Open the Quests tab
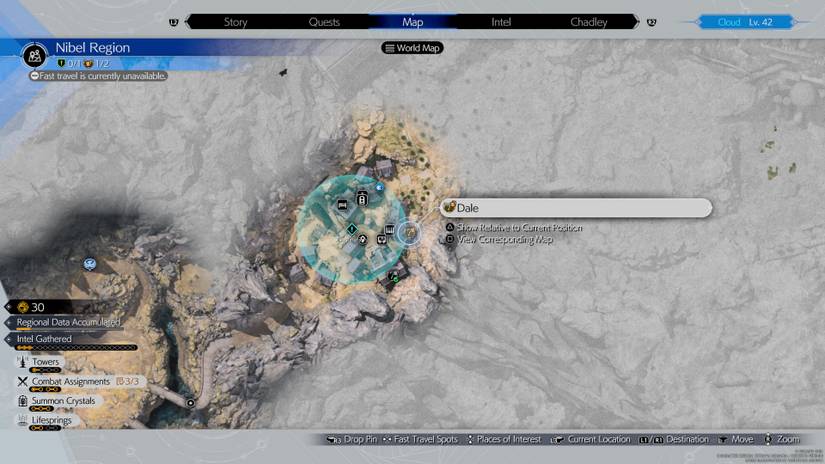Viewport: 825px width, 464px height. [x=324, y=21]
